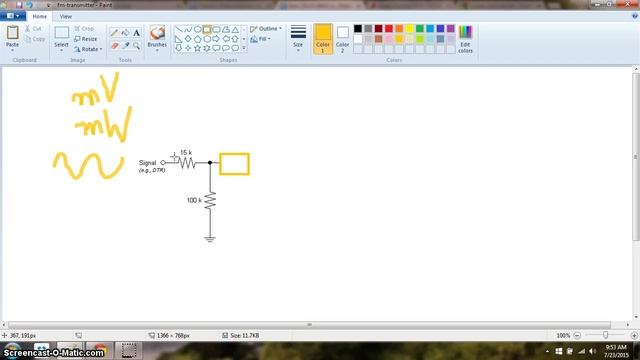Screen dimensions: 640x360
Task: Open the network signal icon in system tray
Action: pyautogui.click(x=581, y=351)
